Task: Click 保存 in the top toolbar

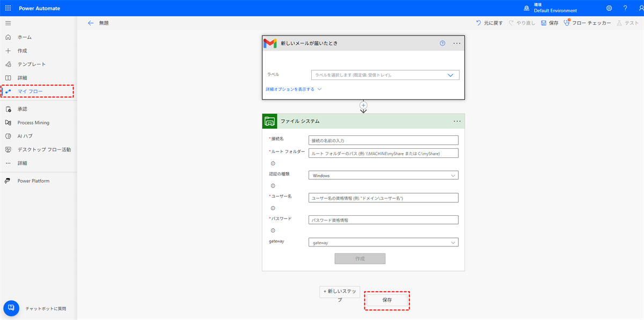Action: pos(550,23)
